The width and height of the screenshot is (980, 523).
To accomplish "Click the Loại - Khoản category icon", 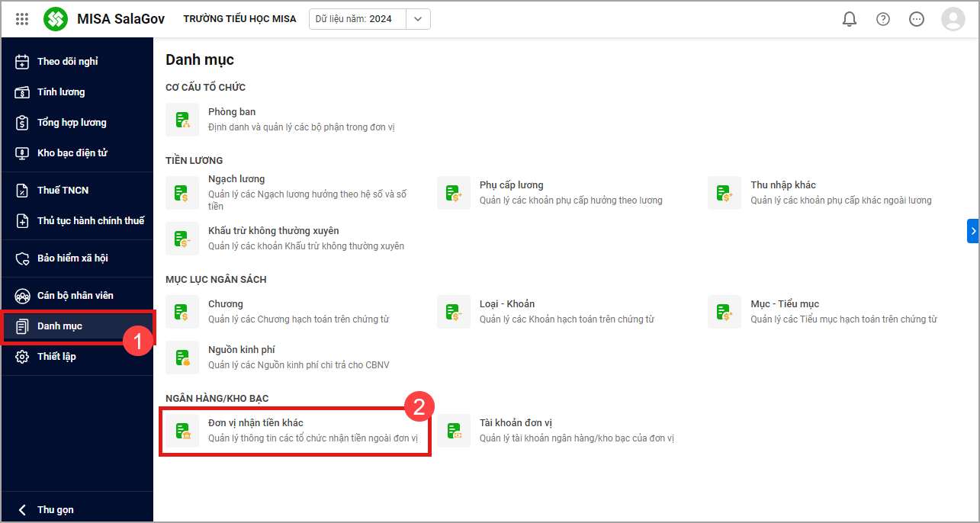I will click(x=454, y=312).
